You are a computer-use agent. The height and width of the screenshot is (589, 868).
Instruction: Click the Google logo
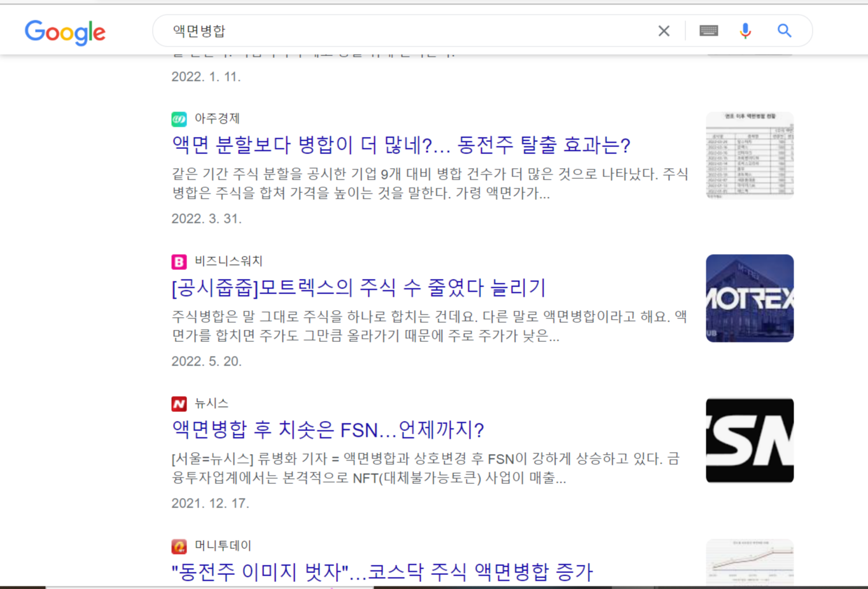[65, 32]
